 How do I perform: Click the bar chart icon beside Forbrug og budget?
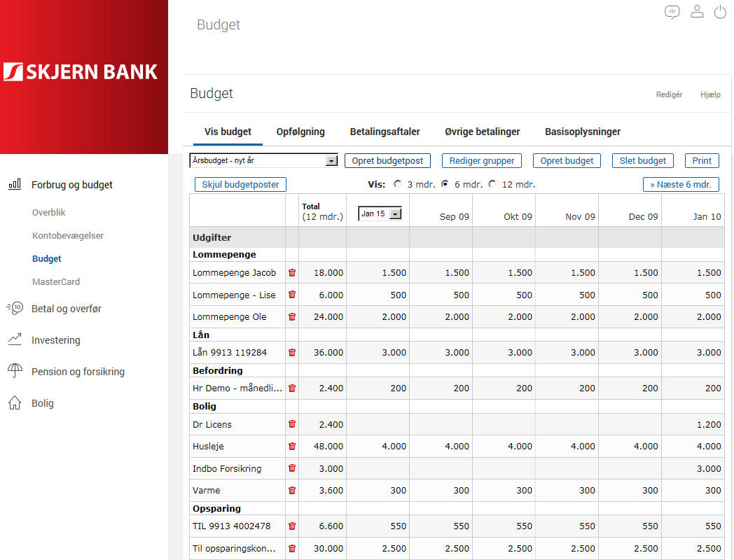15,184
